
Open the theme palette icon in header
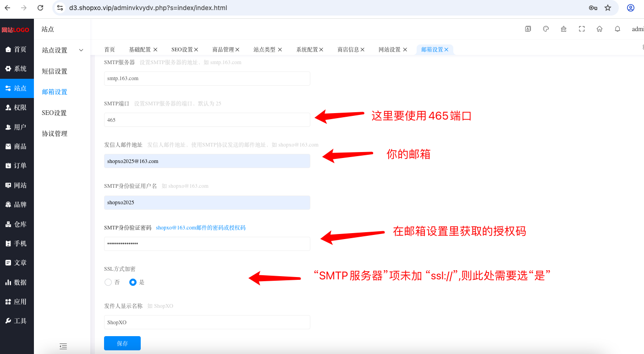pos(546,29)
